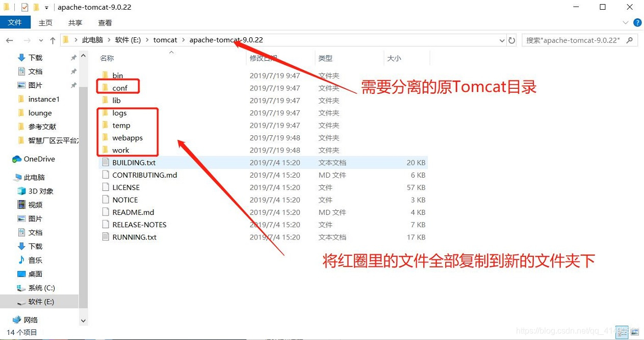Sort by the 类型 column header

pyautogui.click(x=325, y=58)
